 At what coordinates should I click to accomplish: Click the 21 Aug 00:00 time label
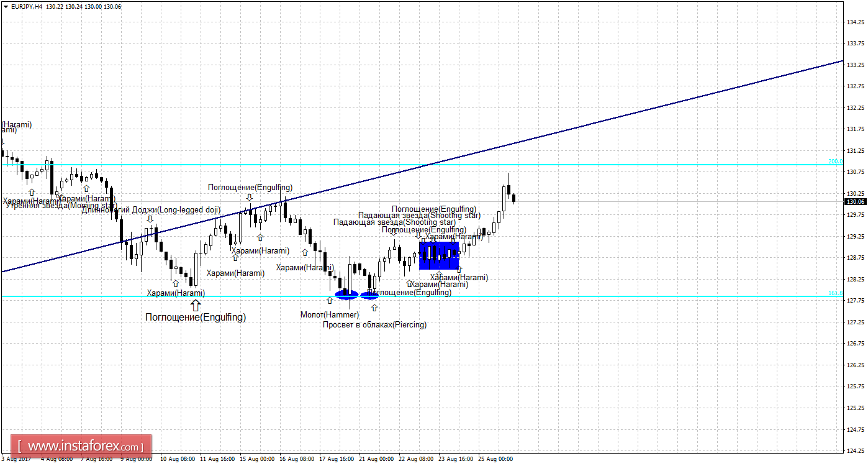tap(377, 459)
